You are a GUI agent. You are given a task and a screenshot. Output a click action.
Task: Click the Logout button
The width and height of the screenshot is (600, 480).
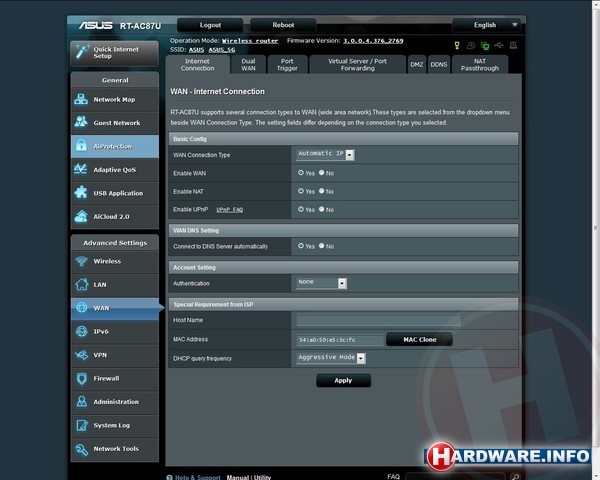210,25
